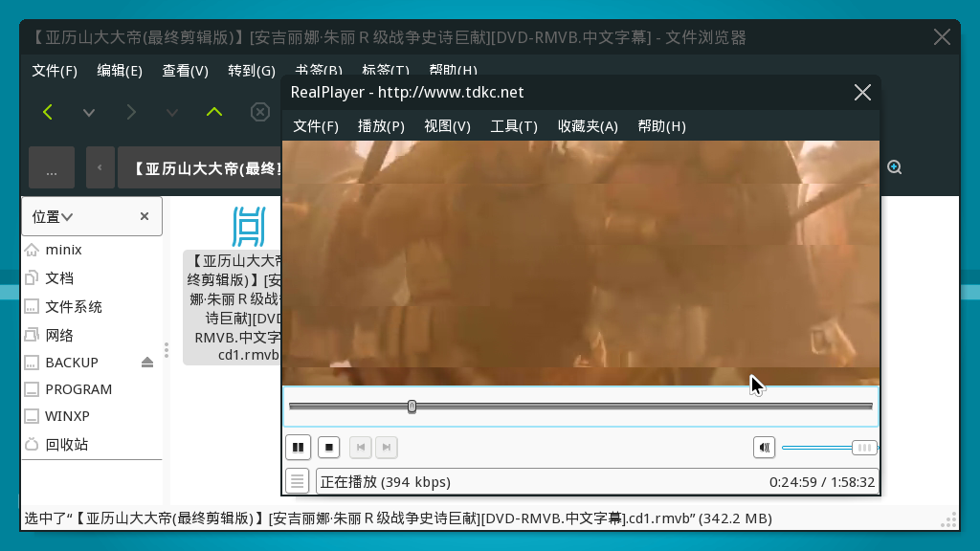Click the RealPlayer video display area

tap(581, 262)
